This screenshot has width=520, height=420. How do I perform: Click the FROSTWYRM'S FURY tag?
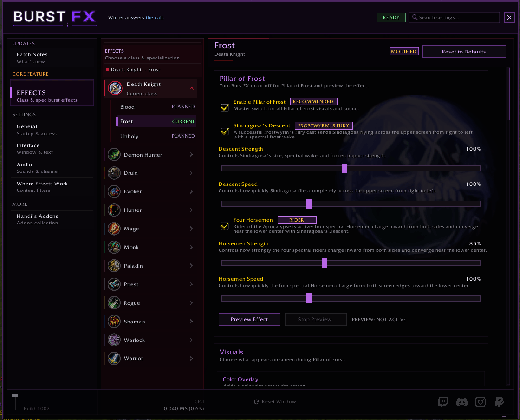(x=323, y=125)
